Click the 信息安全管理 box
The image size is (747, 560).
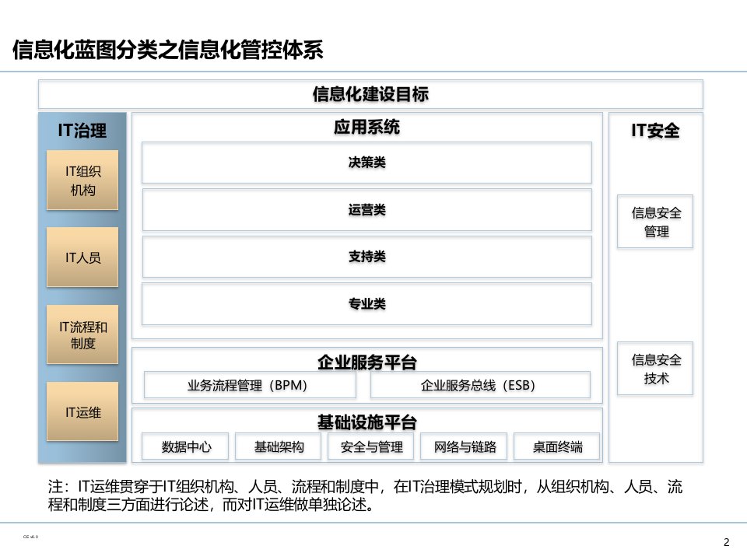coord(655,222)
